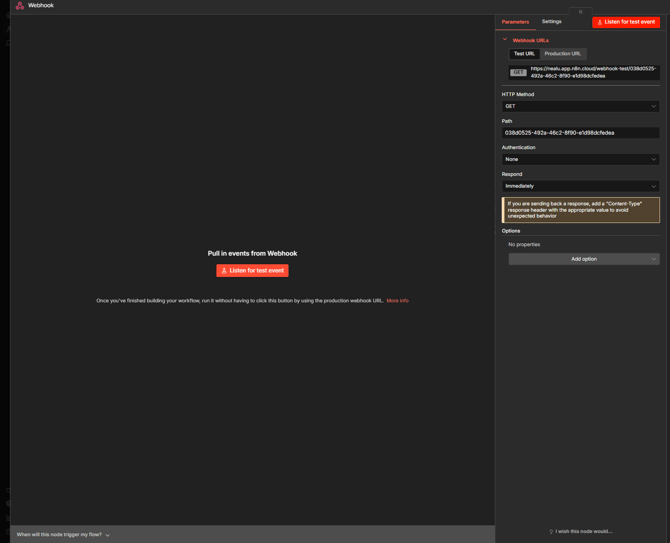
Task: Open the Authentication dropdown
Action: 580,159
